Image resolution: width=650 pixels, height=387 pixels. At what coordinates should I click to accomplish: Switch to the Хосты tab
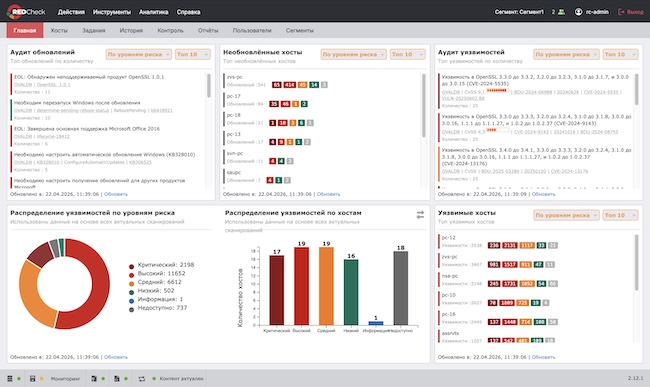click(59, 30)
